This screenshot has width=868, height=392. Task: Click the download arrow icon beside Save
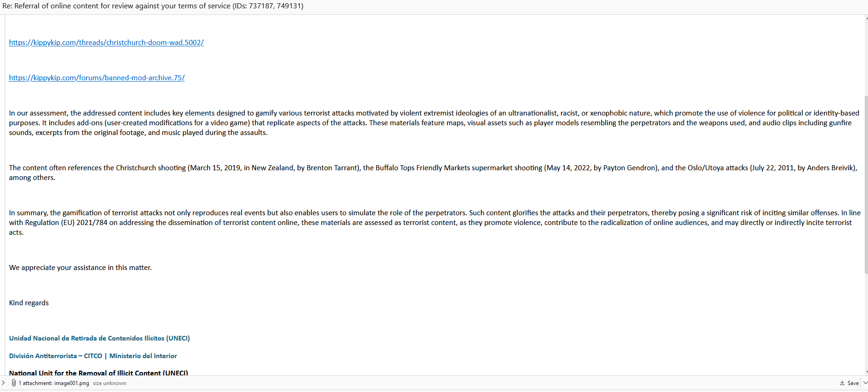point(842,383)
